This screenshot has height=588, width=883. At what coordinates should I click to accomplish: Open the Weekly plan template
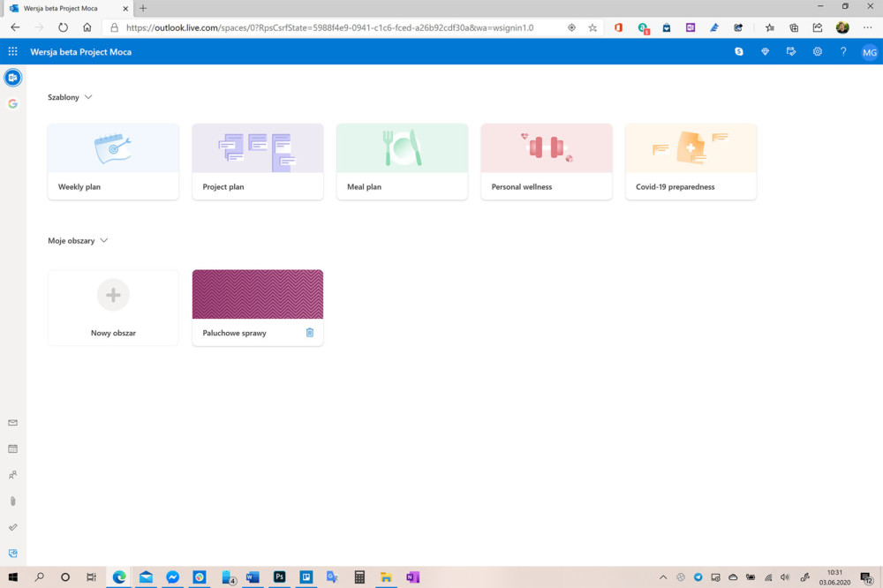113,162
